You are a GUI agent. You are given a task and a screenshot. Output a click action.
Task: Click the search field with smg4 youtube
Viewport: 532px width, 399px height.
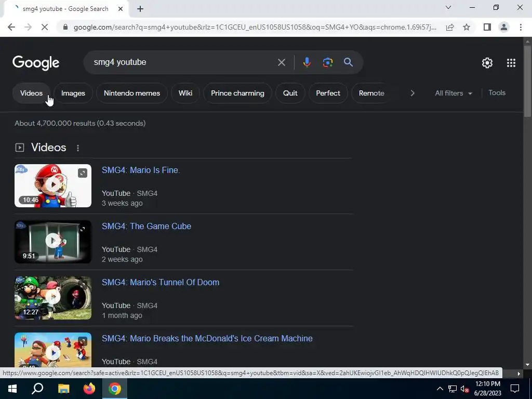pos(183,62)
